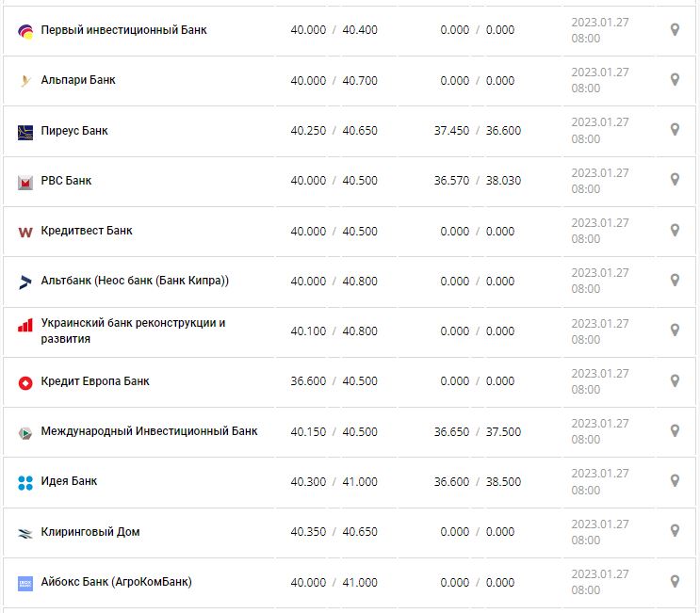Select Украинский банк реконструкции и развития
This screenshot has width=700, height=613.
[133, 331]
